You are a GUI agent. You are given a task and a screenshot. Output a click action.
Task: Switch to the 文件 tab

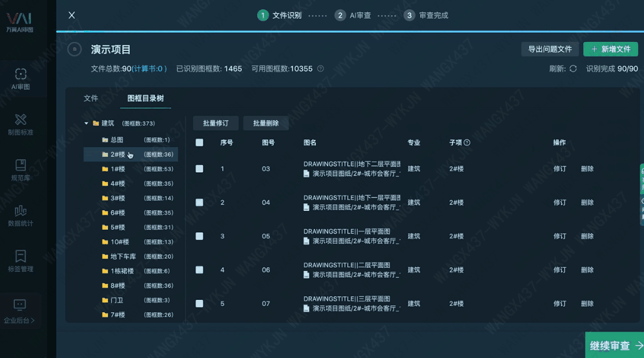pos(91,99)
